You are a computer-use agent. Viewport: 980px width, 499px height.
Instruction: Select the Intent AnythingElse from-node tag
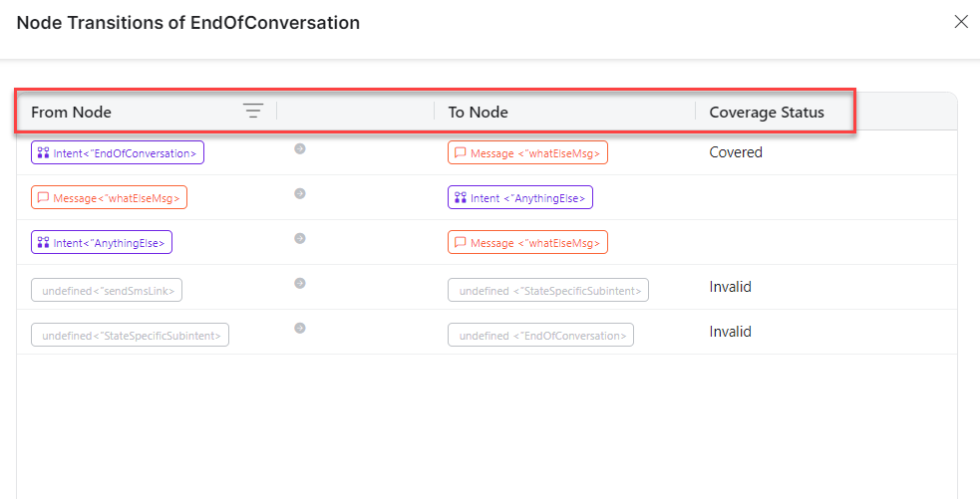click(102, 242)
